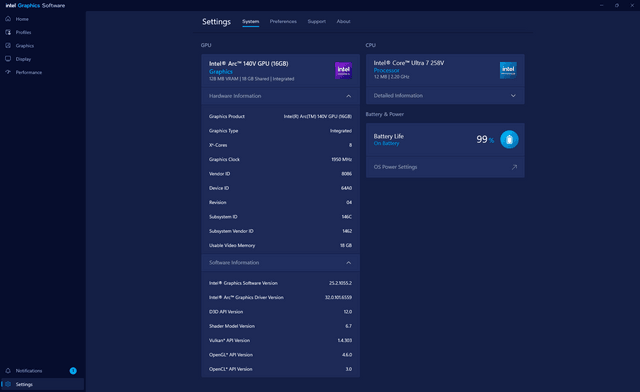
Task: Click the blue Processor link under CPU name
Action: click(x=387, y=70)
